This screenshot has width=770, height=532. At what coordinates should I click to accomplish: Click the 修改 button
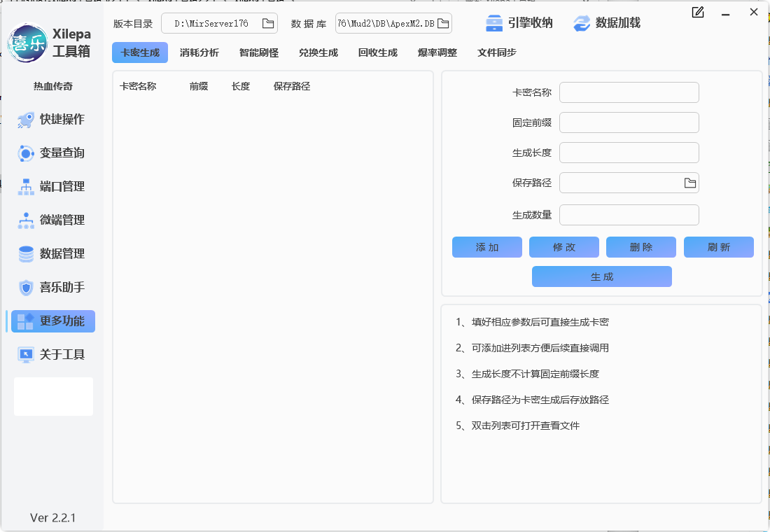pos(563,247)
